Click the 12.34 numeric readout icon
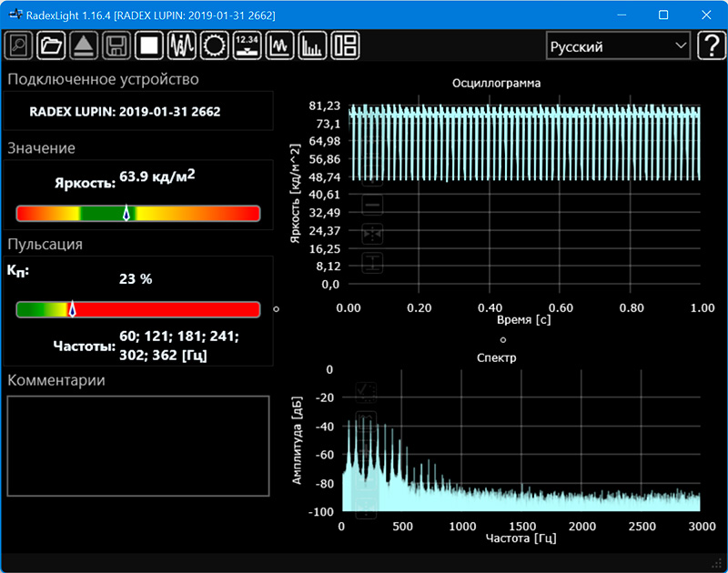This screenshot has height=573, width=728. coord(247,45)
